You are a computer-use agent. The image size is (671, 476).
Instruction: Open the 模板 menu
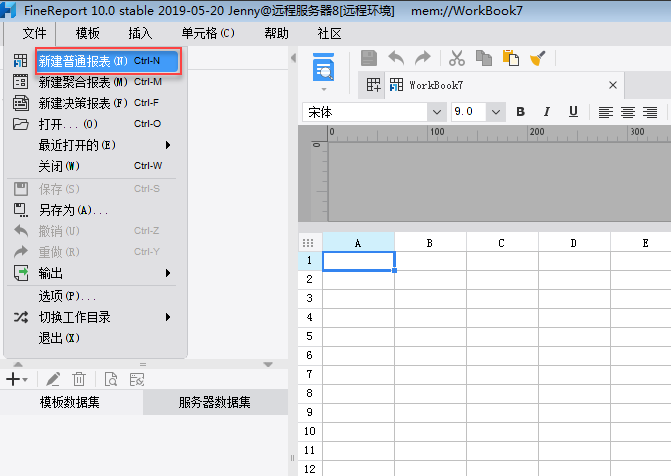click(87, 33)
